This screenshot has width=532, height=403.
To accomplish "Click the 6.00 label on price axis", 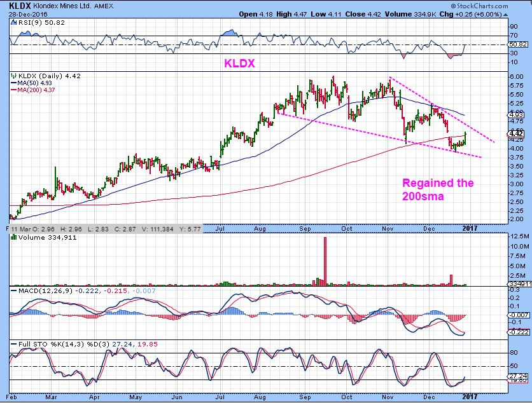I will 516,77.
